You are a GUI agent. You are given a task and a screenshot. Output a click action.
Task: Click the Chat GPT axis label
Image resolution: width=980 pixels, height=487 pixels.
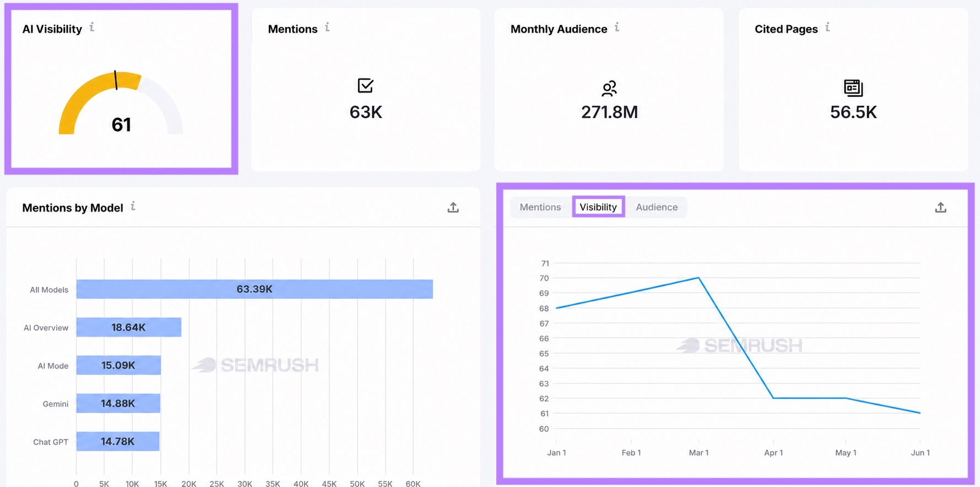pyautogui.click(x=51, y=442)
